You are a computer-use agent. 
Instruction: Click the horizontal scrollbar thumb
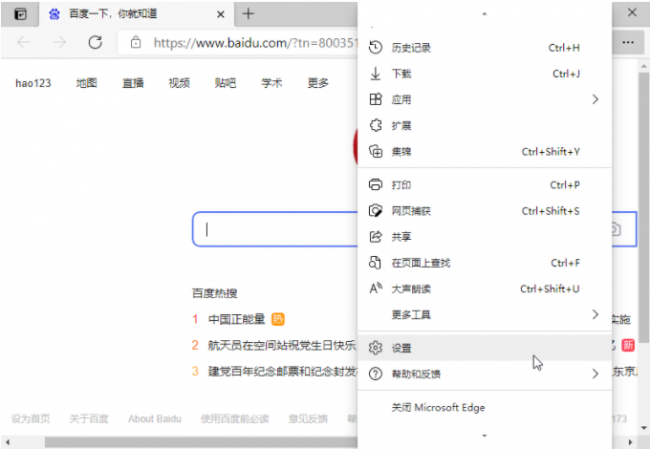pos(201,442)
